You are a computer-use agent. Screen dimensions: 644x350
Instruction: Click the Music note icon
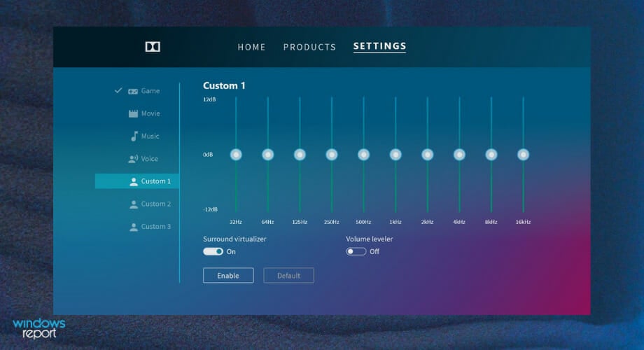pyautogui.click(x=134, y=136)
